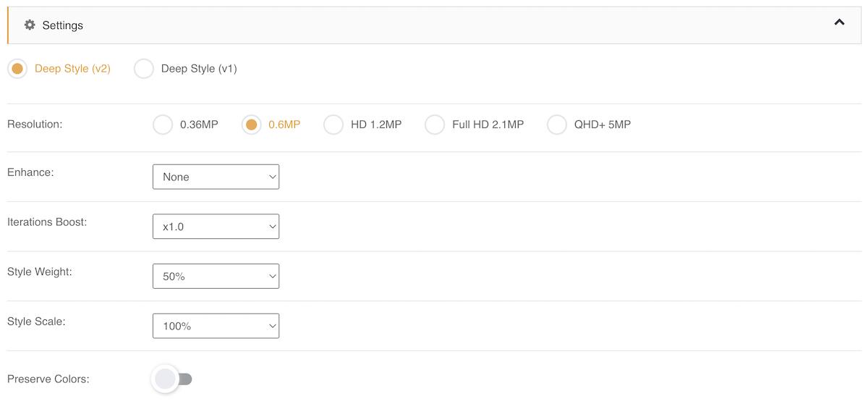Viewport: 868px width, 404px height.
Task: Select HD 1.2MP resolution option
Action: pyautogui.click(x=333, y=125)
